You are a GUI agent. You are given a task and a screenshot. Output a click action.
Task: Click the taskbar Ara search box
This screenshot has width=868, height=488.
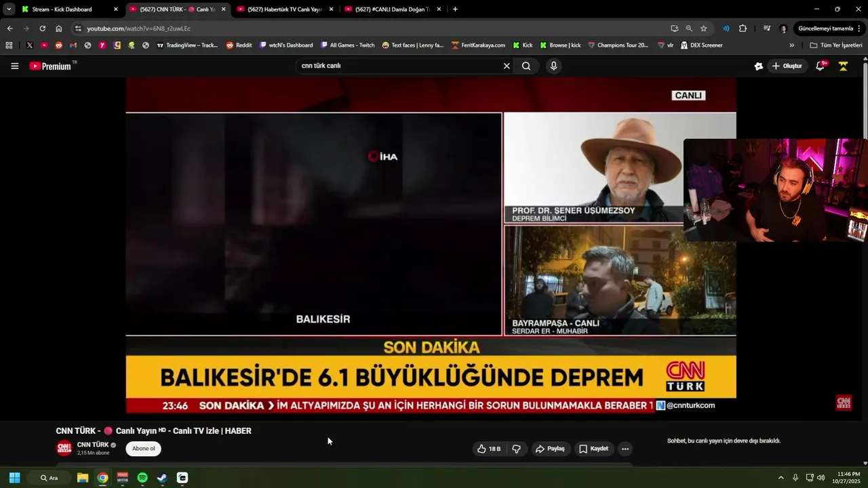pos(50,478)
